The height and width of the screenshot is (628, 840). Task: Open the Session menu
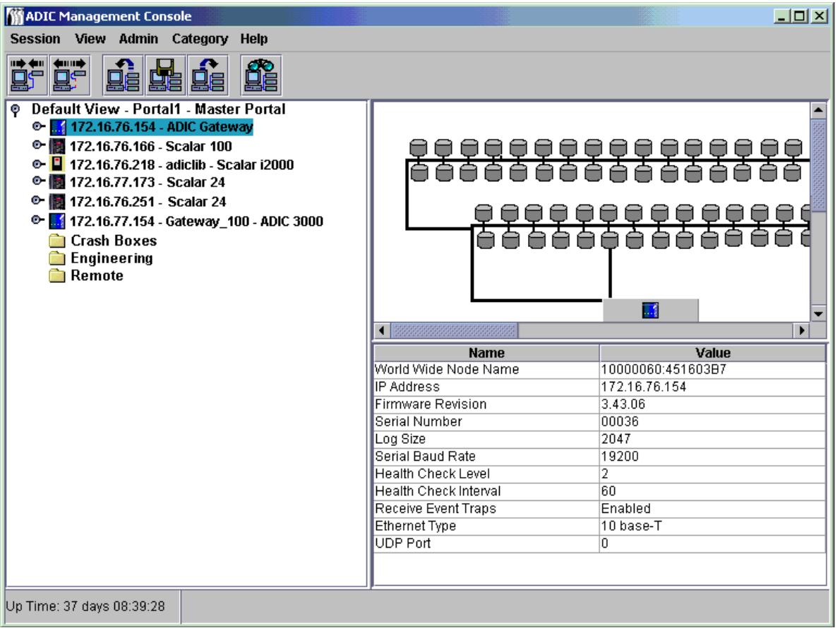click(35, 39)
